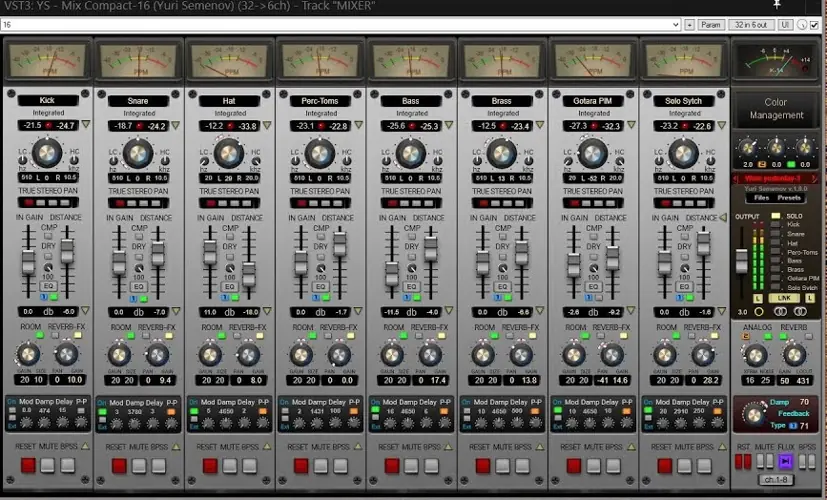The image size is (827, 500).
Task: Open the Presets menu in master section
Action: coord(790,198)
